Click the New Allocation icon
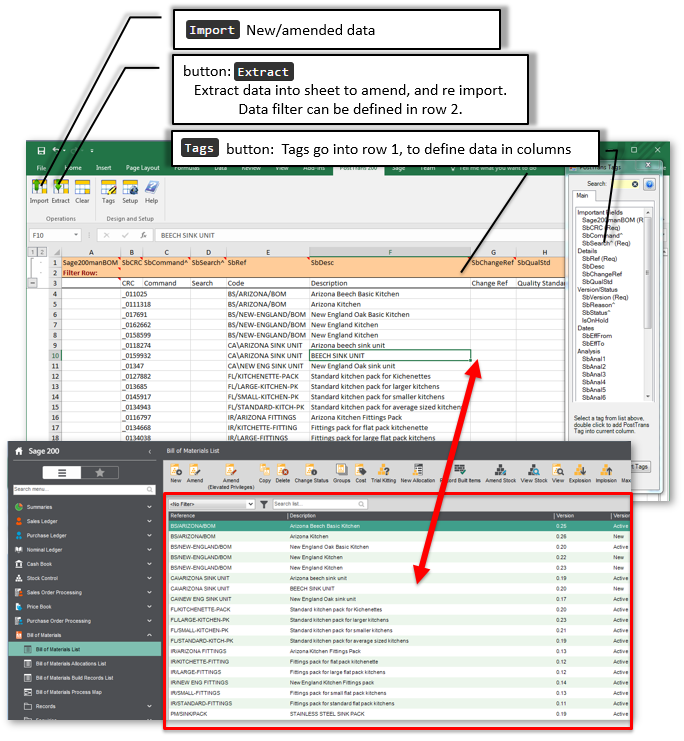This screenshot has width=684, height=741. [x=418, y=470]
